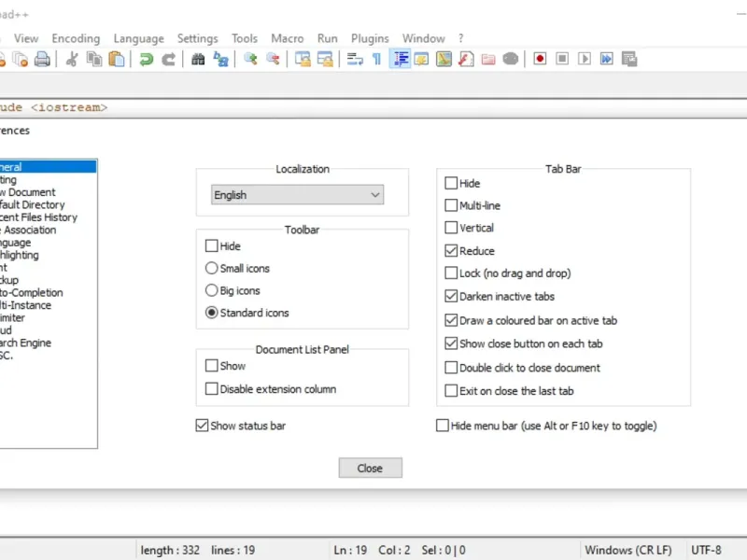Check Disable extension column
This screenshot has width=747, height=560.
[x=212, y=388]
